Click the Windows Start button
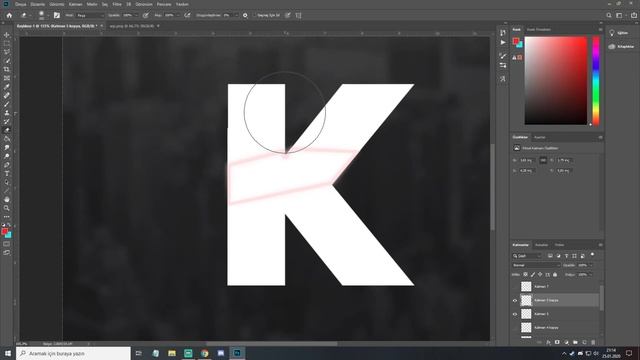 point(8,353)
